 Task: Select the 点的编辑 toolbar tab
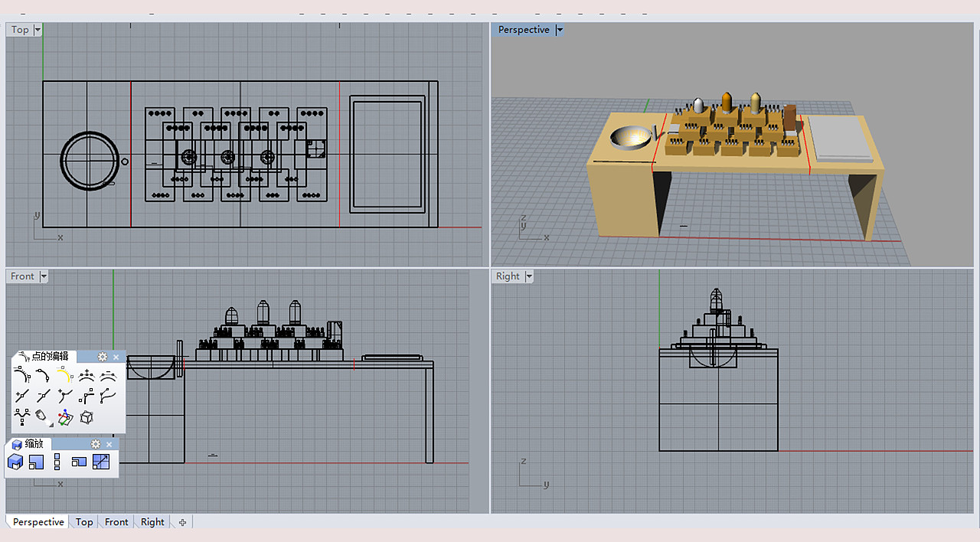pos(44,357)
